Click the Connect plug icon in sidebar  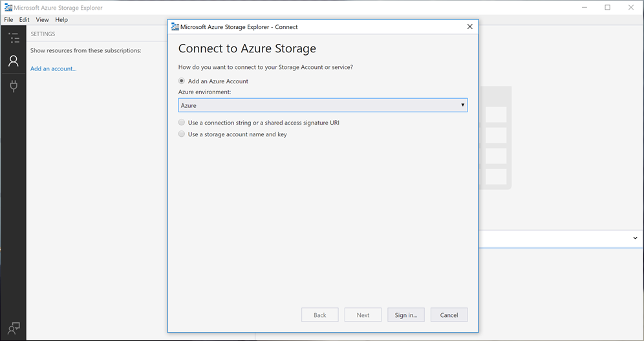[x=13, y=86]
